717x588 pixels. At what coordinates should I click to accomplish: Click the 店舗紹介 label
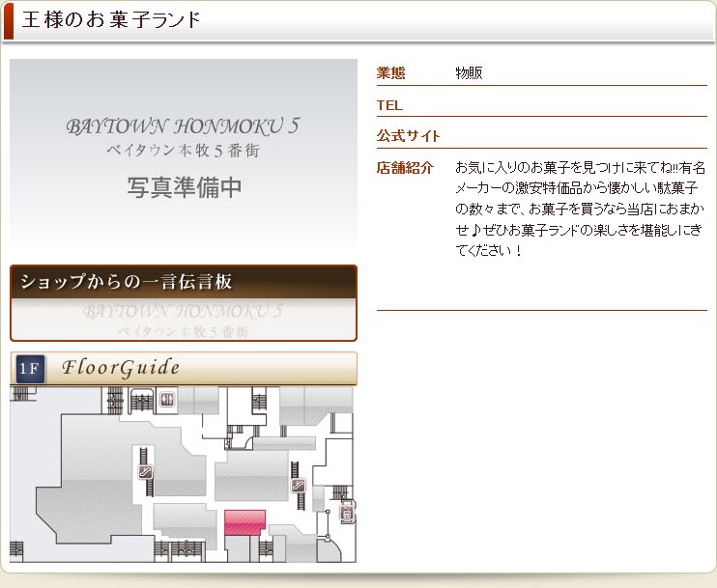coord(405,167)
